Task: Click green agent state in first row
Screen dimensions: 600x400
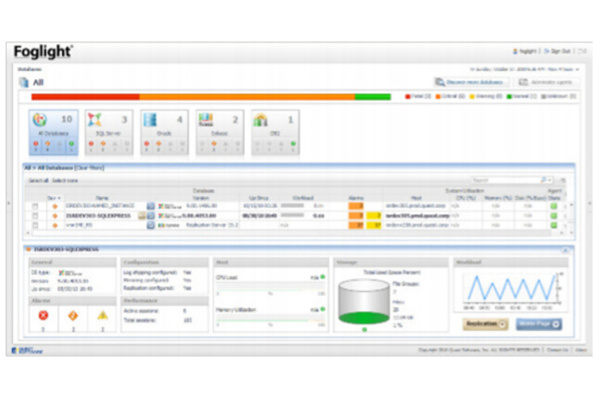Action: click(x=554, y=206)
